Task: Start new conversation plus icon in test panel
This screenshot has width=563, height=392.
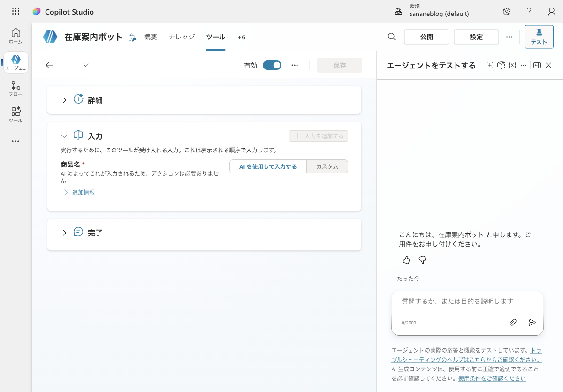Action: 490,65
